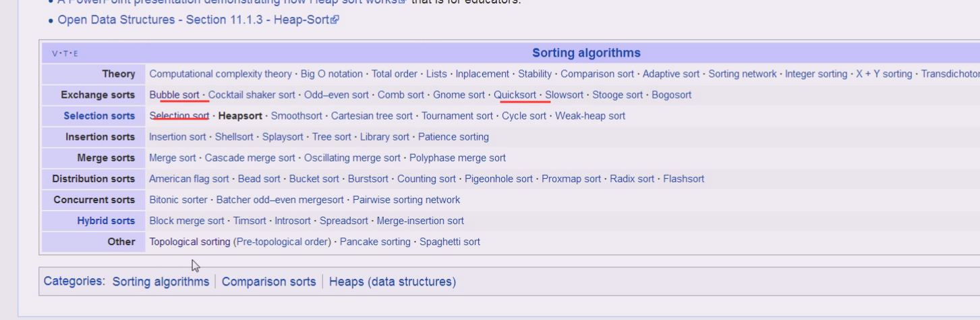
Task: Open the Heaps (data structures) category
Action: pos(393,282)
